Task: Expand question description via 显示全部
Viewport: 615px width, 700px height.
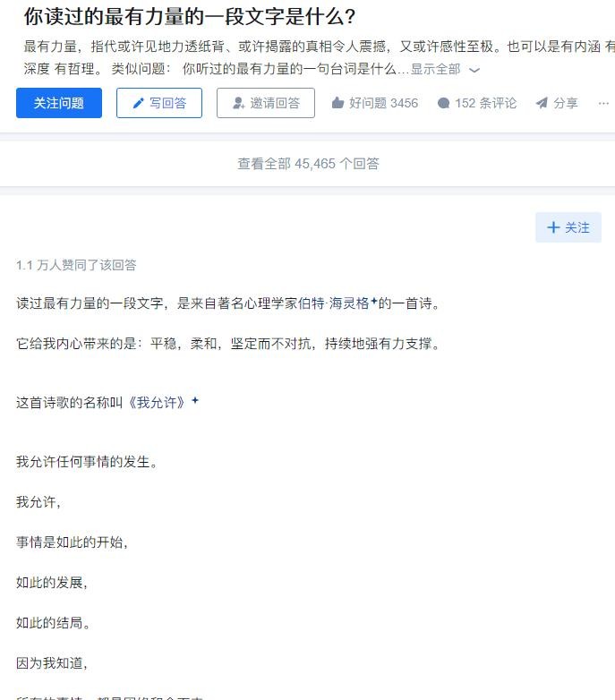Action: pyautogui.click(x=436, y=69)
